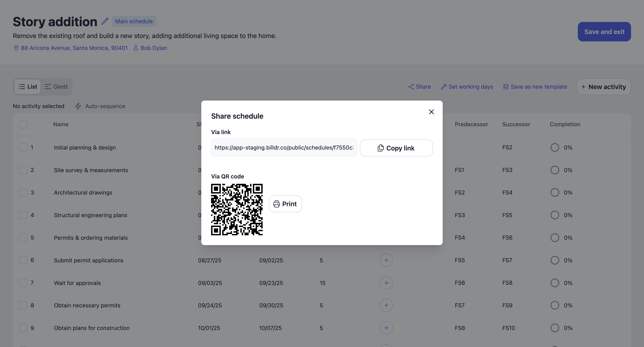Open Set working days
The image size is (644, 347).
point(467,87)
